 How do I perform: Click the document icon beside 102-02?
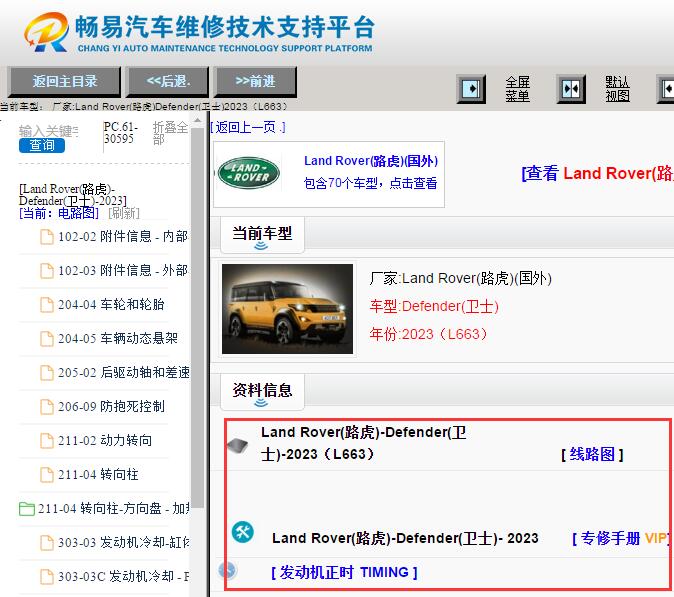pyautogui.click(x=47, y=237)
